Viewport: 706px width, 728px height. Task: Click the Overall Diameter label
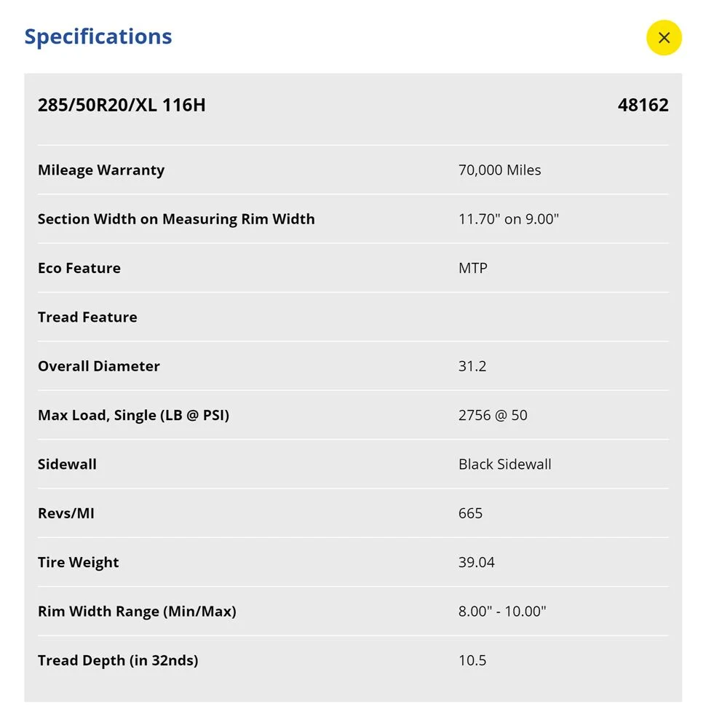tap(99, 366)
